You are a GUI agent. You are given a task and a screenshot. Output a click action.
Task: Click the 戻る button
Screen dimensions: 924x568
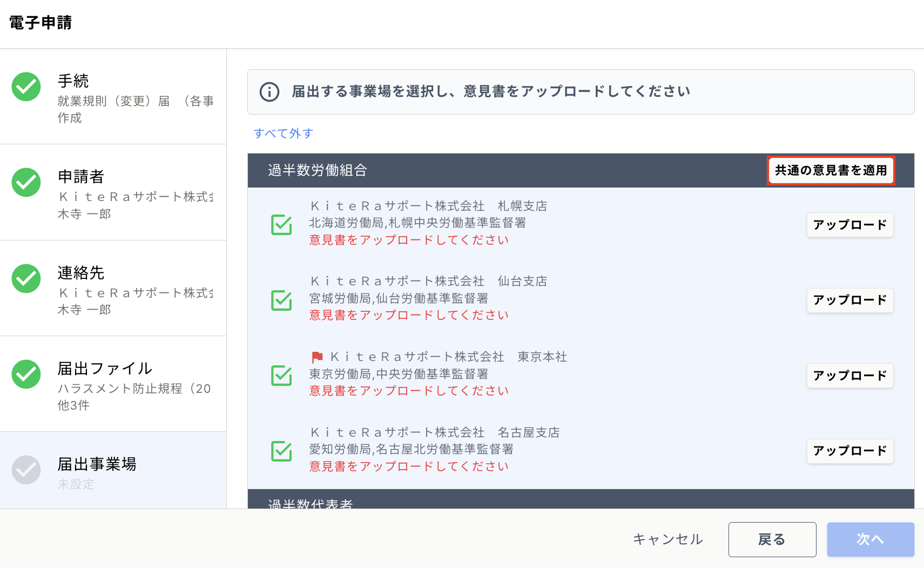coord(772,539)
